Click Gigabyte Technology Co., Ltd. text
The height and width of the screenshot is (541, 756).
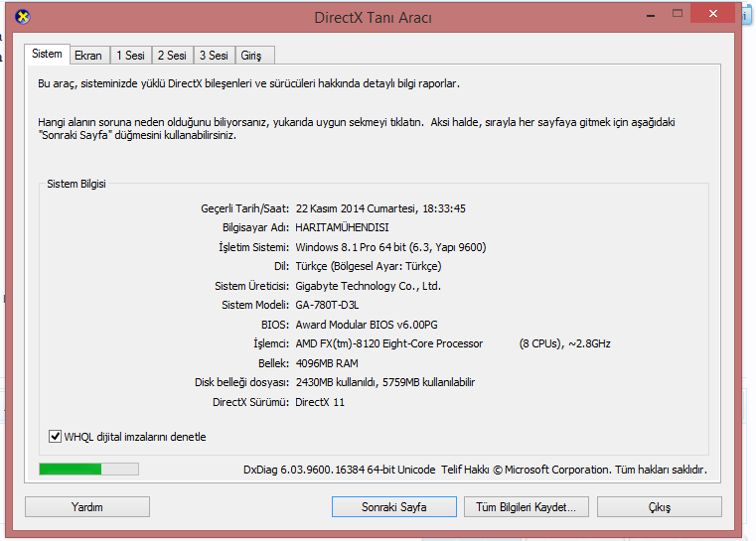tap(369, 286)
